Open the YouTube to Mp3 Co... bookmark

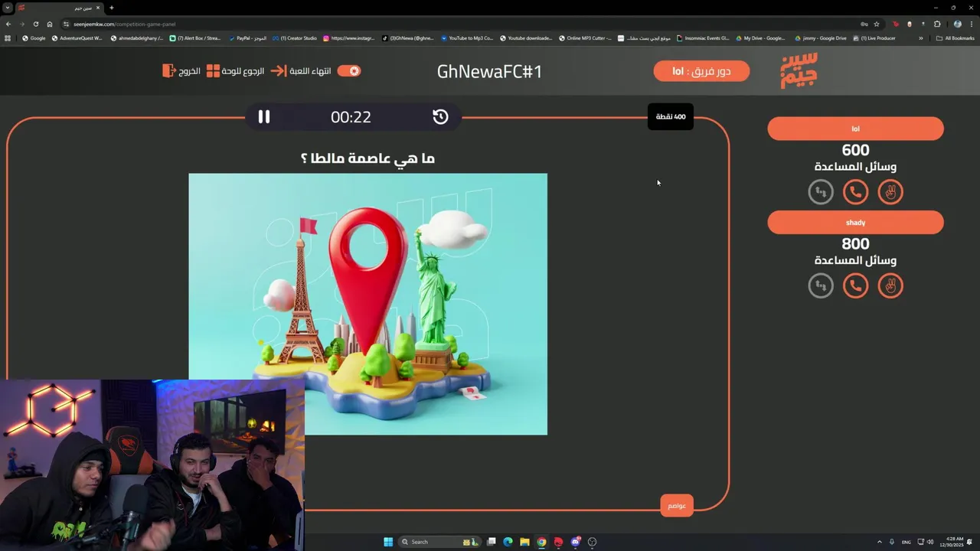click(x=467, y=38)
